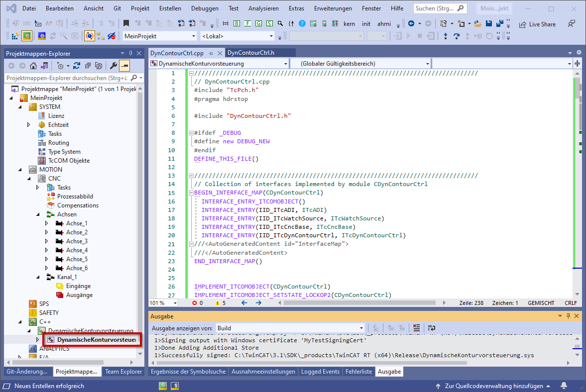Click the crossed-out eye icon in TwinCAT toolbar
Viewport: 586px width, 392px height.
pyautogui.click(x=112, y=36)
